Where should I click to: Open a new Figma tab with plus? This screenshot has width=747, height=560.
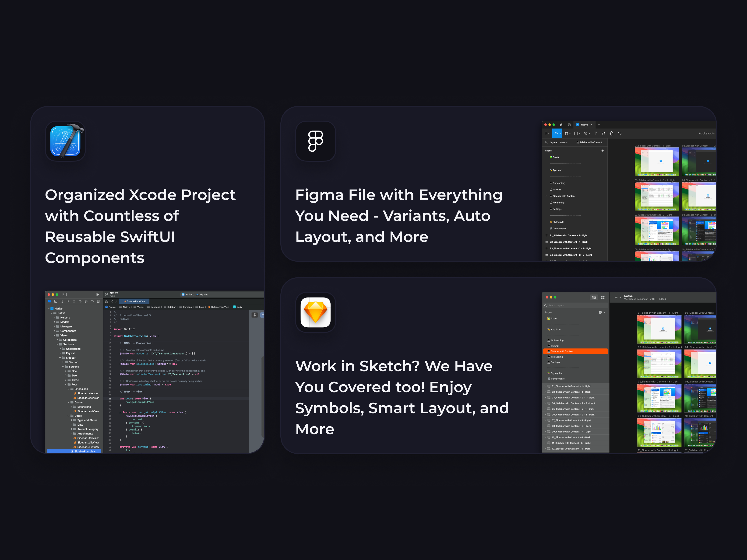point(599,125)
